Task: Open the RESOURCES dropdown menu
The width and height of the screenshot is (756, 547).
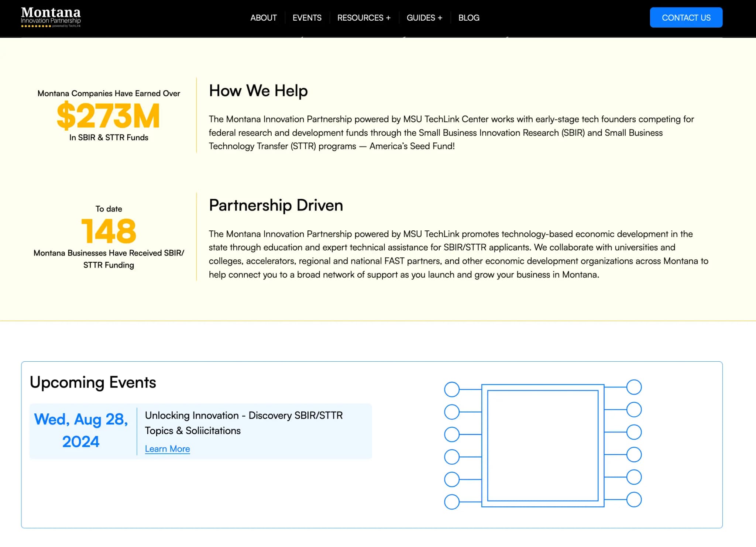Action: [x=364, y=18]
